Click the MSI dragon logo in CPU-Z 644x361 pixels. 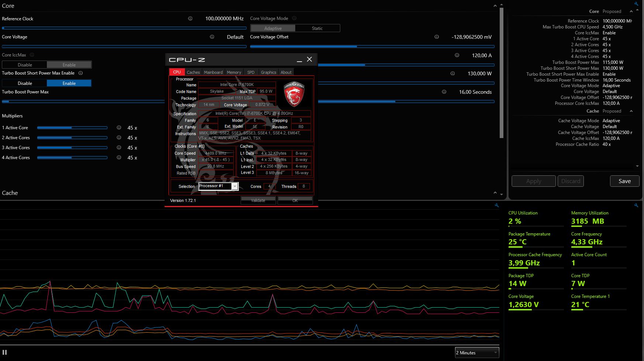294,94
